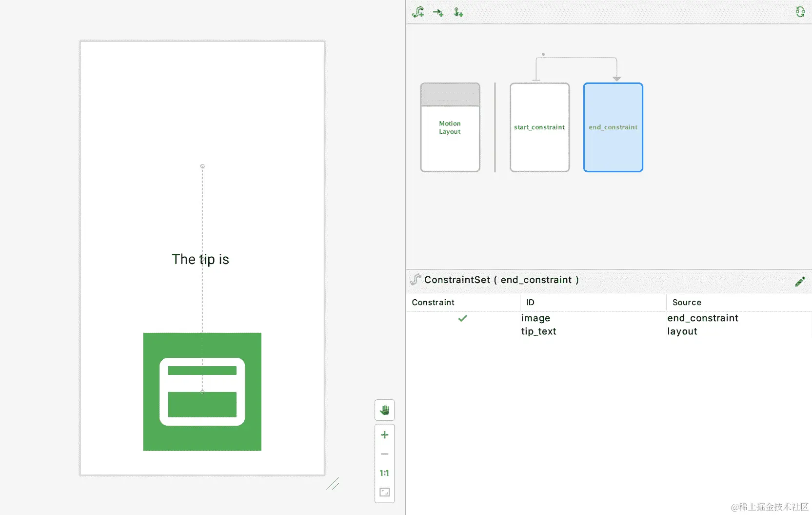
Task: Click the layout source cell
Action: 682,331
